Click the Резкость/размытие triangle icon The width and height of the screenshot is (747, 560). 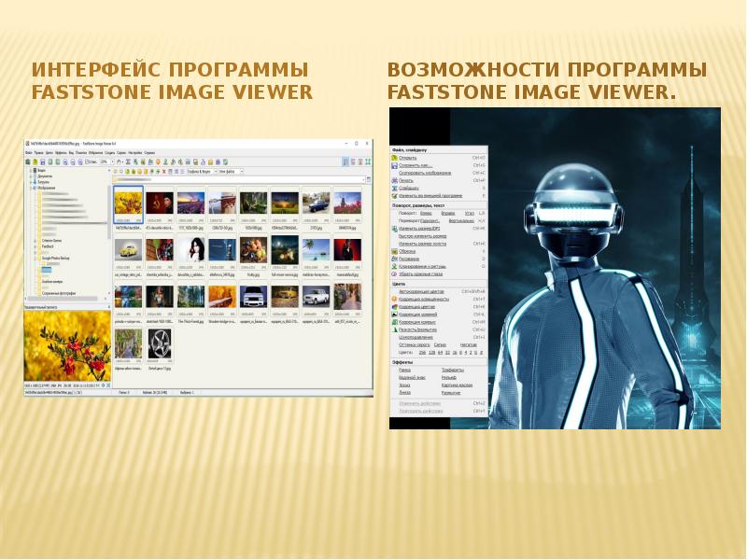click(394, 329)
